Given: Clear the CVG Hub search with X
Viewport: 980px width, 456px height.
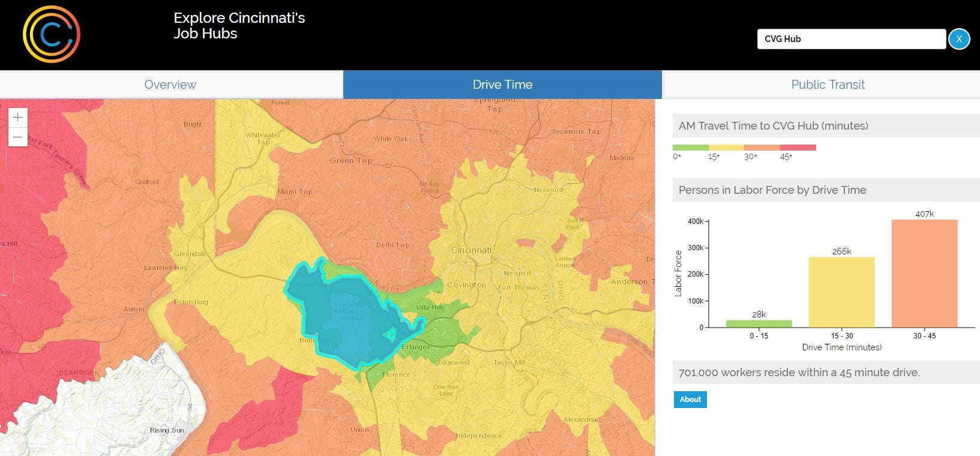Looking at the screenshot, I should [959, 39].
